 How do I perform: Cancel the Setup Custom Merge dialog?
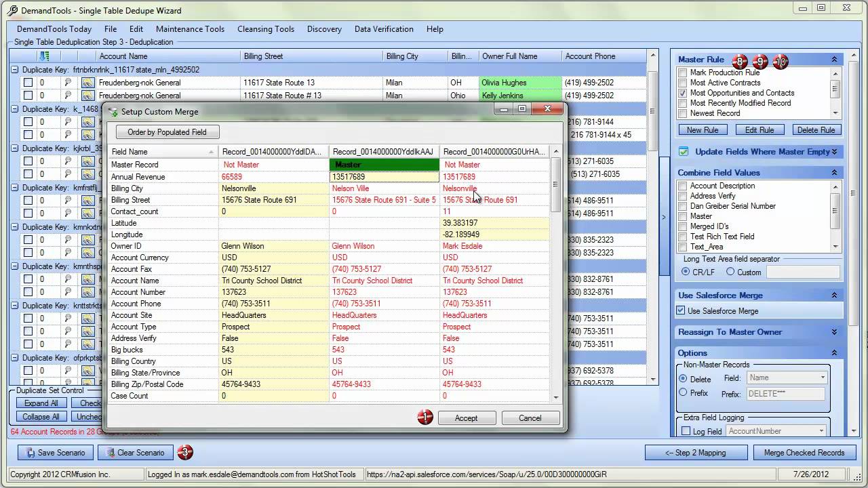tap(530, 418)
